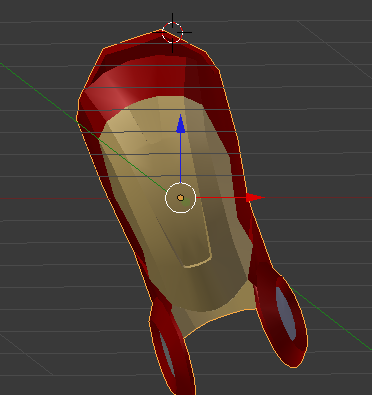Screen dimensions: 372x395
Task: Click the blue Z-axis gizmo shaft
Action: [181, 158]
